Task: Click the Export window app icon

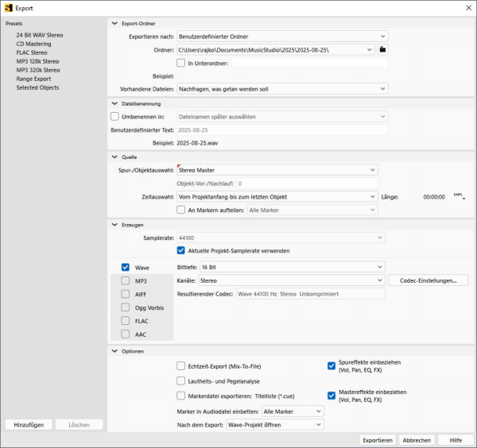Action: point(9,7)
